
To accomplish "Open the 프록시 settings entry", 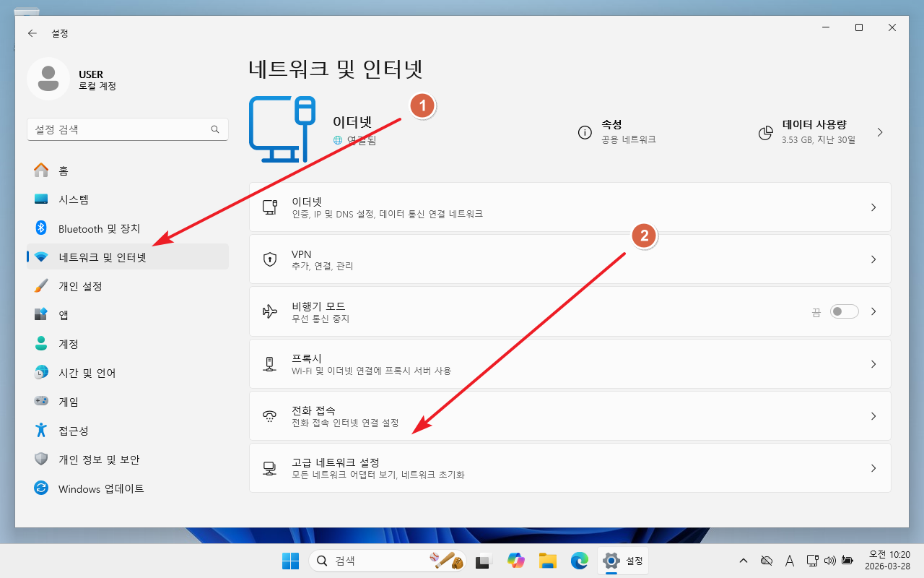I will pos(570,364).
